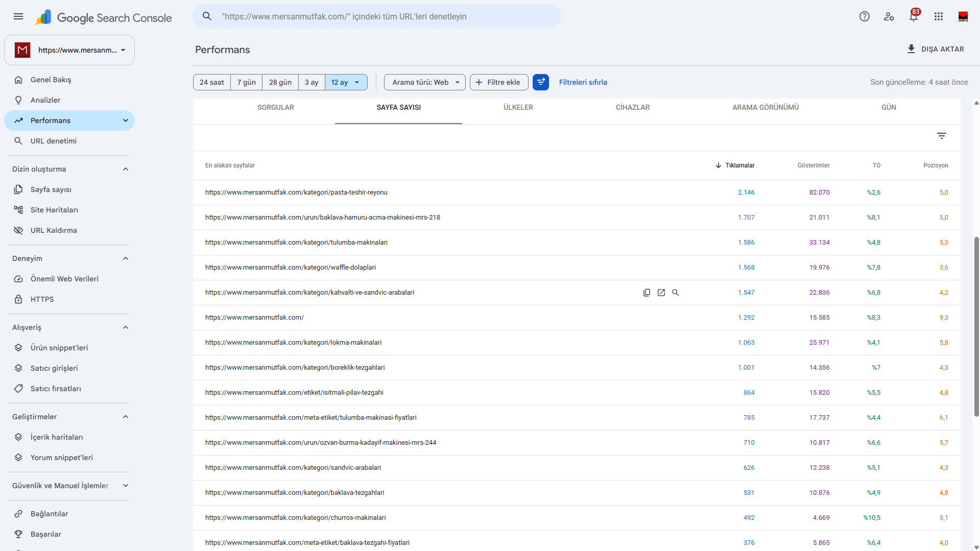
Task: Open kahvalti-ve-sandvic-arabalari page in new tab
Action: (x=661, y=293)
